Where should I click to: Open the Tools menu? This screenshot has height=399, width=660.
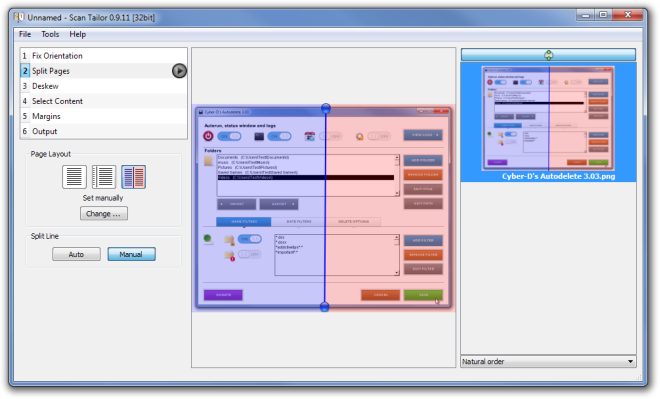tap(50, 34)
